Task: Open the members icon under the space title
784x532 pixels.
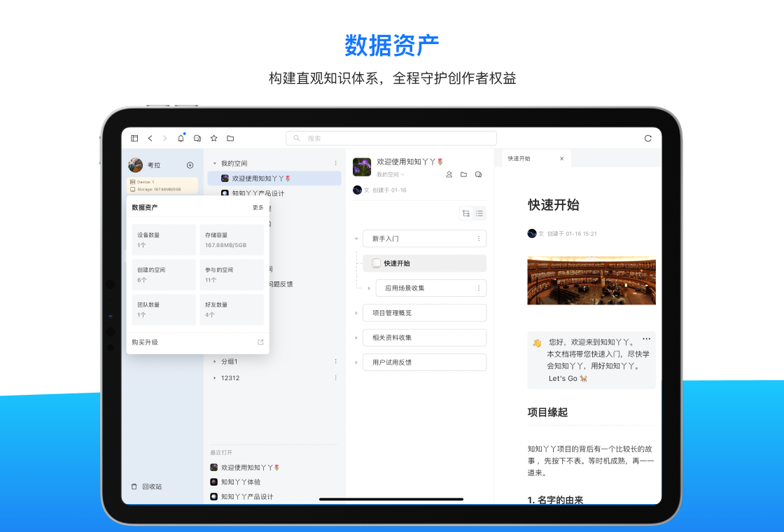Action: tap(449, 174)
